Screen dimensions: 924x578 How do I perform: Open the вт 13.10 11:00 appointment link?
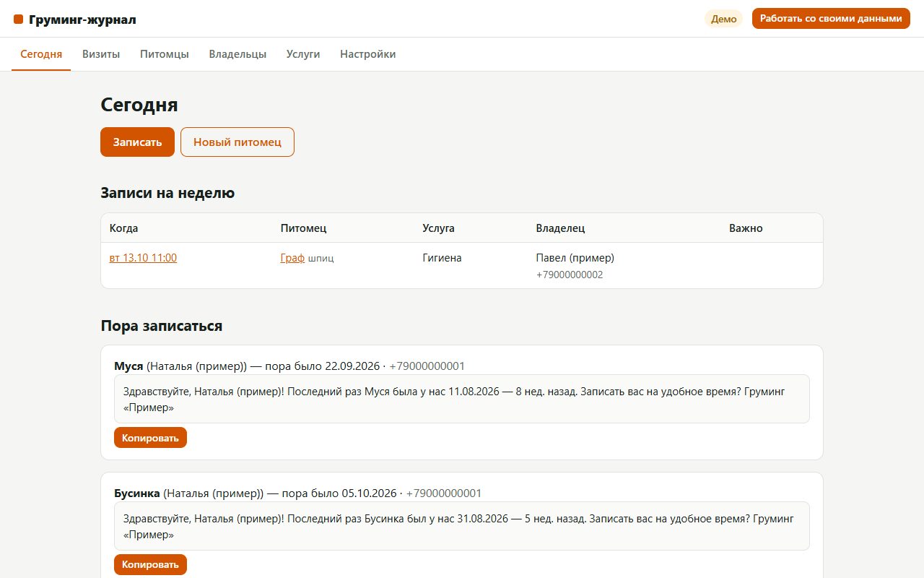click(x=143, y=258)
